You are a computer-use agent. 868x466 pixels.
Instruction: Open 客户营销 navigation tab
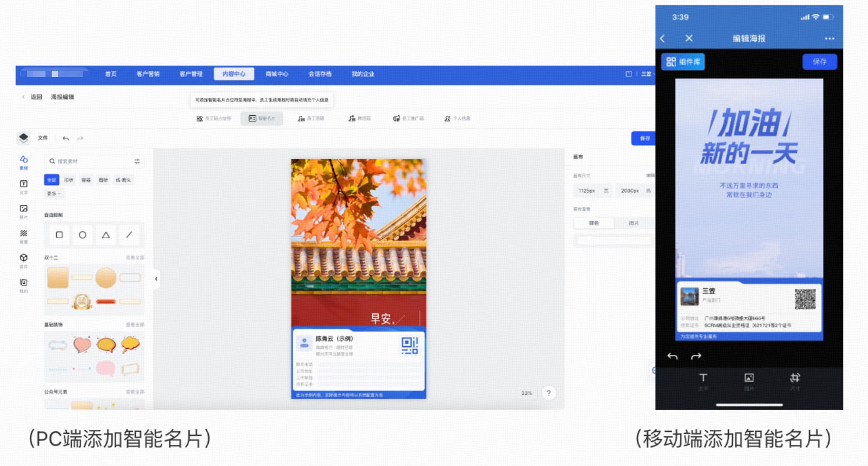point(148,74)
